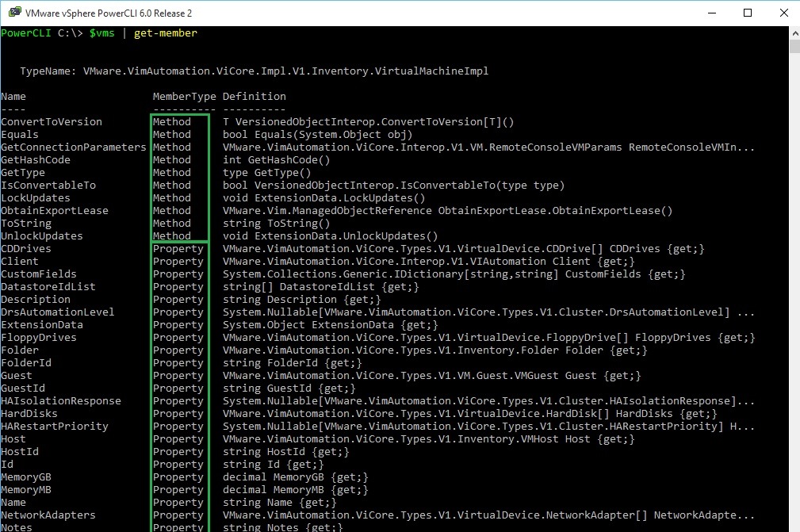Screen dimensions: 800x532
Task: Click the 'FloppyDrives' property name
Action: pyautogui.click(x=39, y=338)
